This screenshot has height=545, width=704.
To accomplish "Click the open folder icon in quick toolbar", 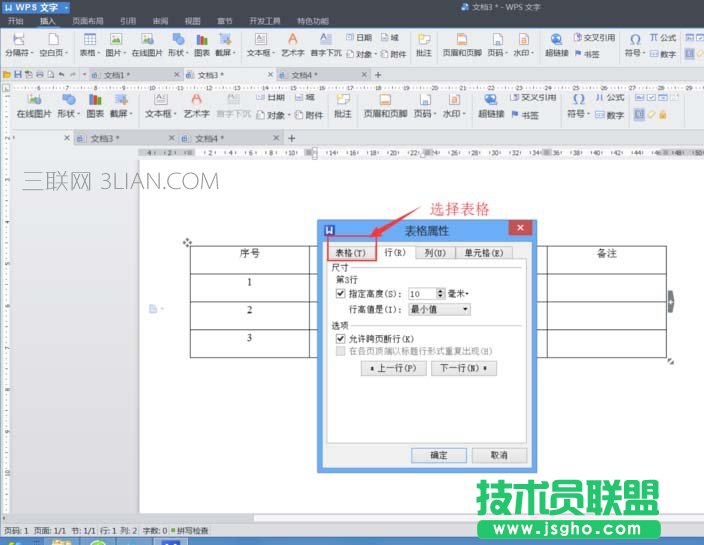I will 7,75.
